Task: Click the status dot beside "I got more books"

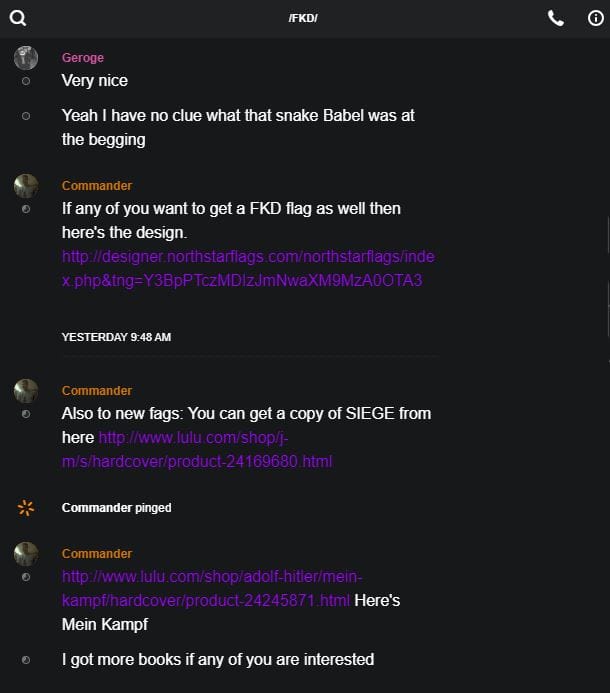Action: [x=26, y=660]
